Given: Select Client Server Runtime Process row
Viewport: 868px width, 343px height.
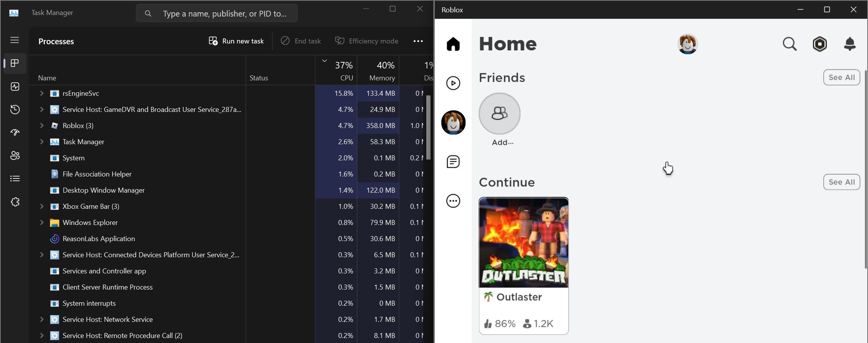Looking at the screenshot, I should [231, 287].
